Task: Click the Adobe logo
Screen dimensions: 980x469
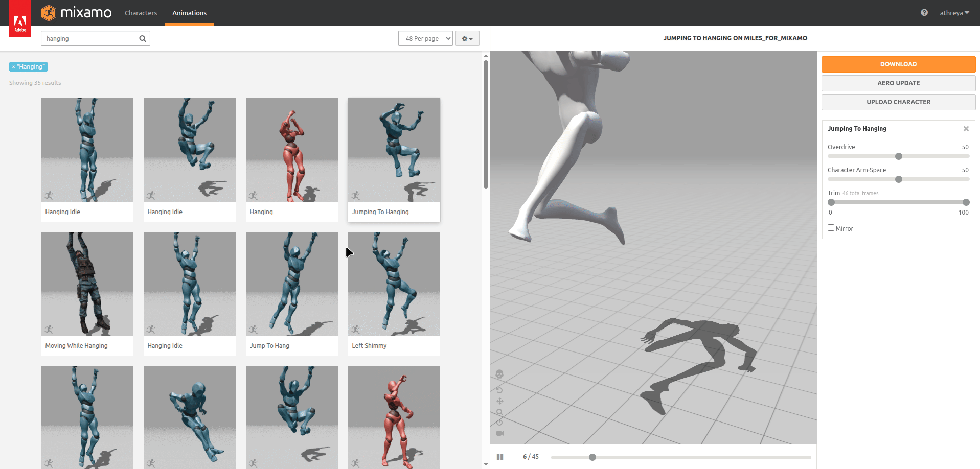Action: [20, 18]
